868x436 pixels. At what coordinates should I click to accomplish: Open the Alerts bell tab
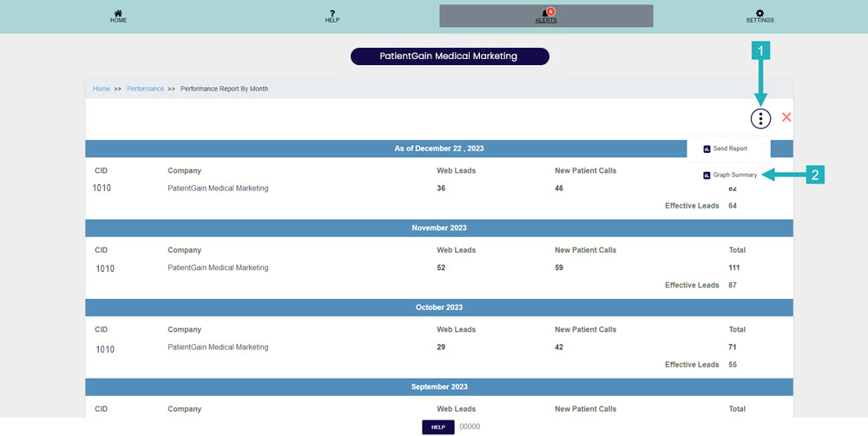pos(546,16)
